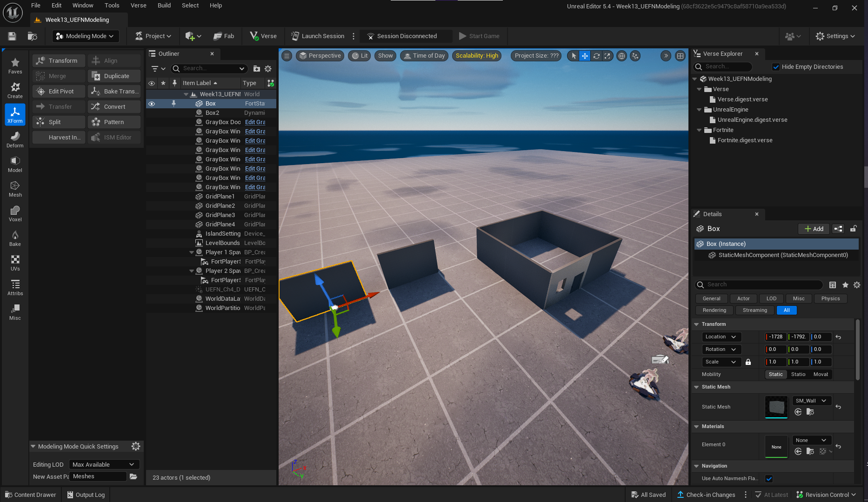The height and width of the screenshot is (502, 868).
Task: Click the viewport layout grid icon
Action: point(680,56)
